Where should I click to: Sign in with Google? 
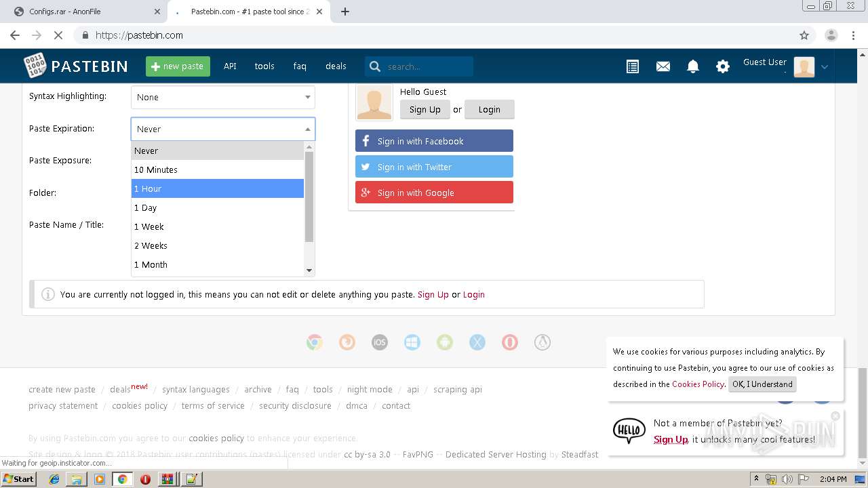434,192
